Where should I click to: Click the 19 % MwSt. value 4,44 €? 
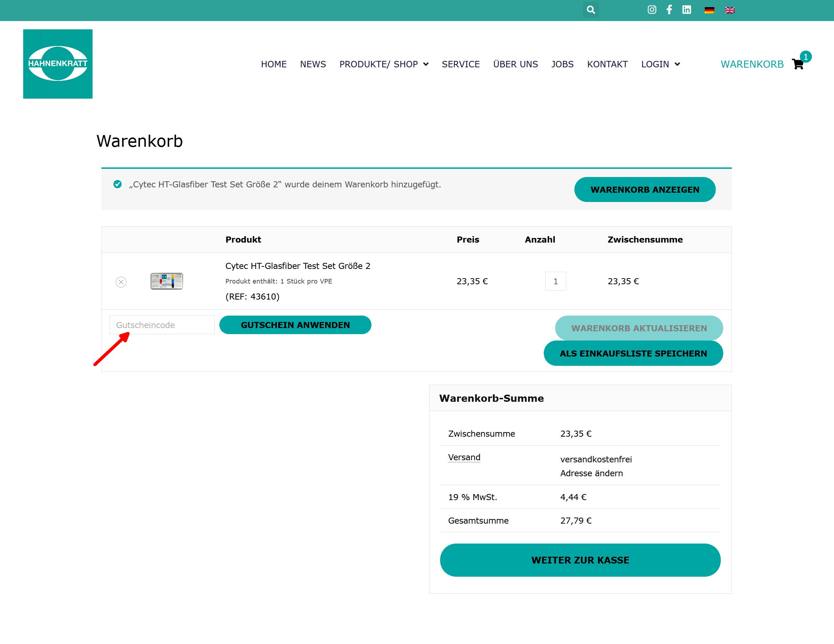click(x=573, y=497)
